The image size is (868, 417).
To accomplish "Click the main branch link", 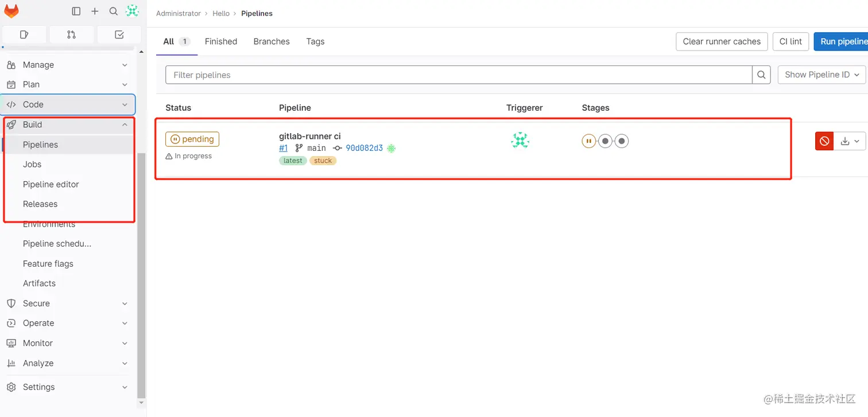I will [x=316, y=148].
